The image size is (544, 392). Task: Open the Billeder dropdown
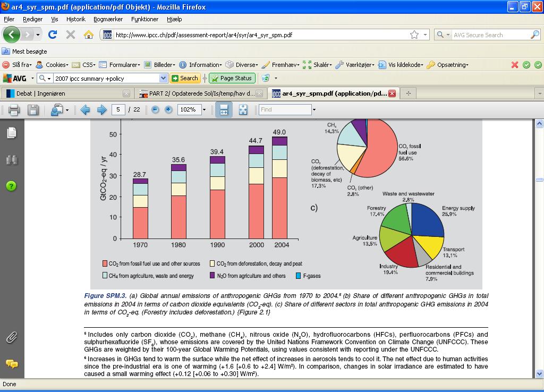pyautogui.click(x=159, y=65)
